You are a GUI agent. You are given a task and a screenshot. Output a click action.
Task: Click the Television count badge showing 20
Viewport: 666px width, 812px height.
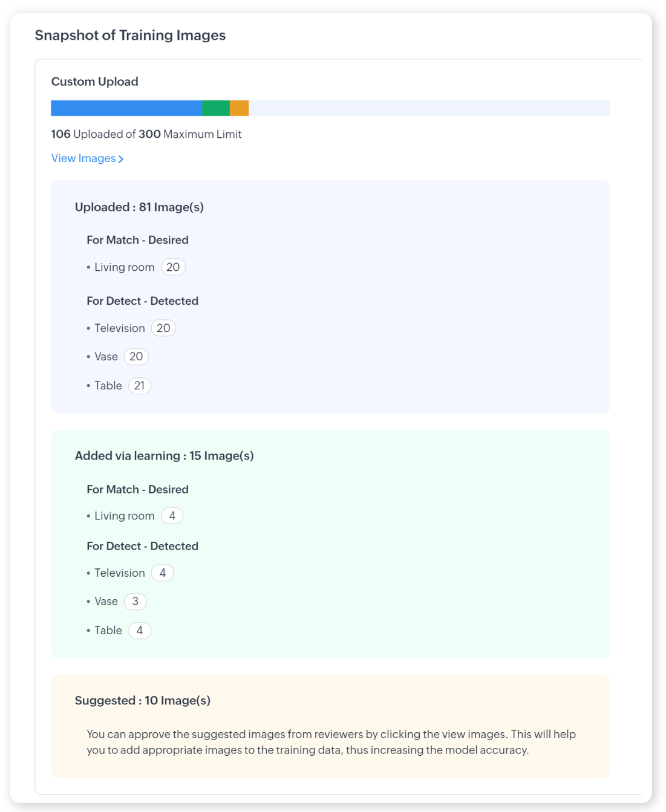tap(163, 328)
